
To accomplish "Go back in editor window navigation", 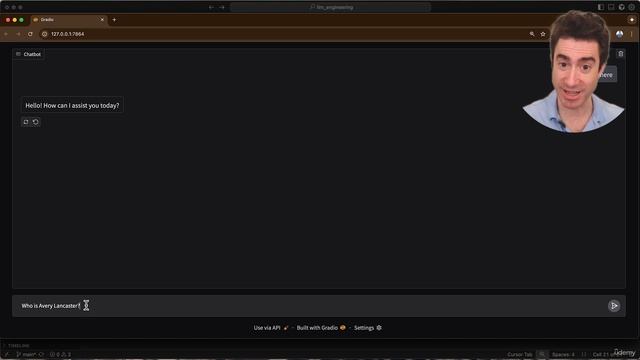I will (211, 7).
